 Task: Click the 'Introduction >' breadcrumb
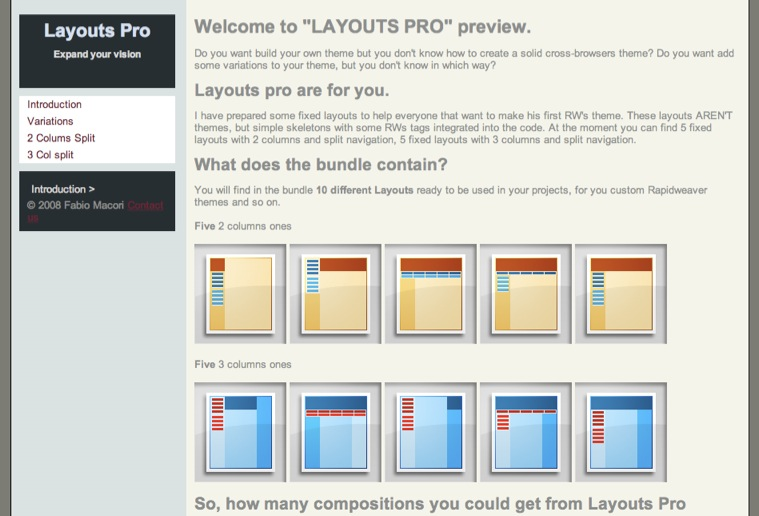(63, 189)
